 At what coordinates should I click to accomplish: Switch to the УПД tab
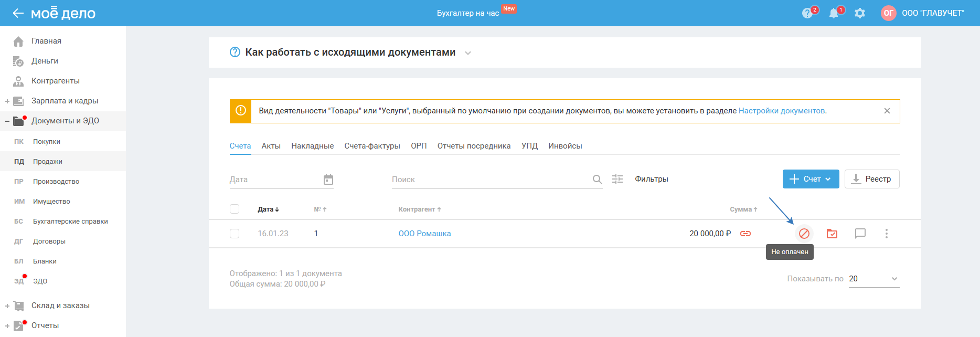(530, 146)
